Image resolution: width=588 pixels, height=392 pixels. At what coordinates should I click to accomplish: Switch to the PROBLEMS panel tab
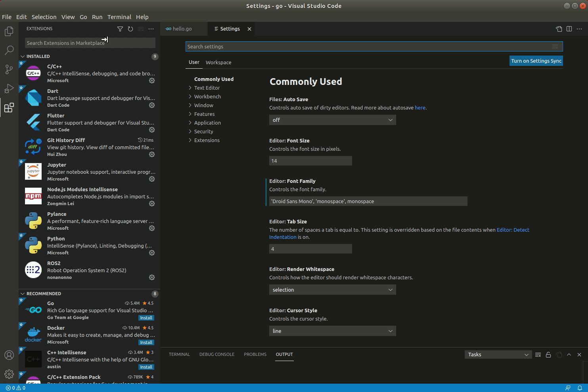click(x=255, y=354)
